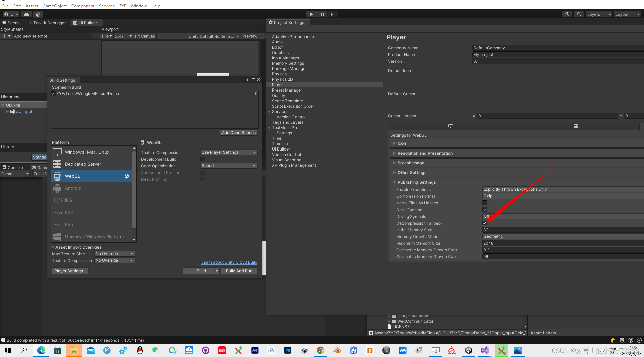Switch to the UI Toolkit Debugger tab

coord(47,23)
